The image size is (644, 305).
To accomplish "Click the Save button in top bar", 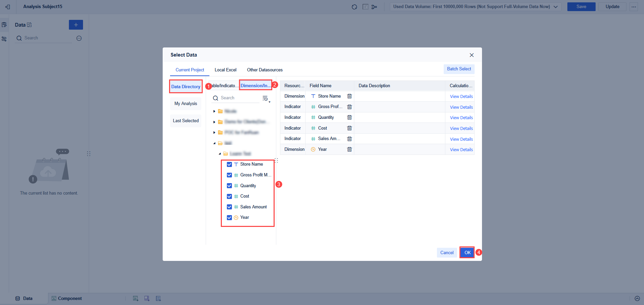I will (581, 7).
